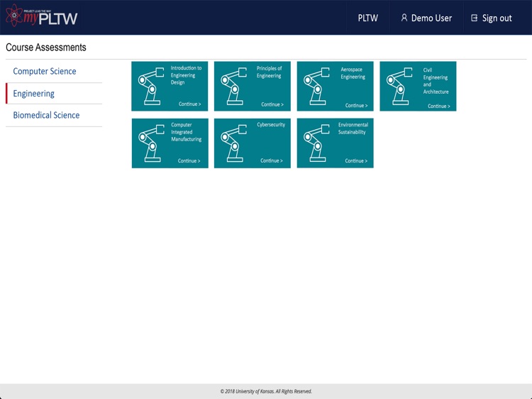This screenshot has height=399, width=532.
Task: Continue Principles of Engineering course
Action: [272, 104]
